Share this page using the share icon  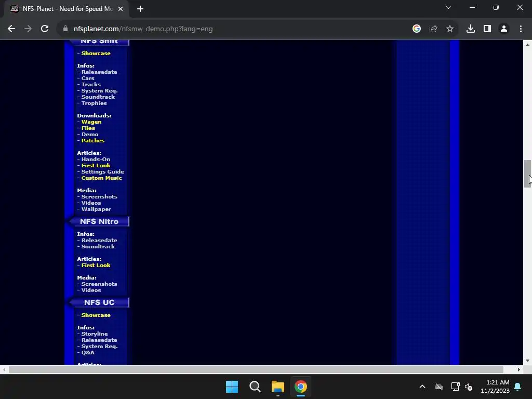click(x=433, y=29)
